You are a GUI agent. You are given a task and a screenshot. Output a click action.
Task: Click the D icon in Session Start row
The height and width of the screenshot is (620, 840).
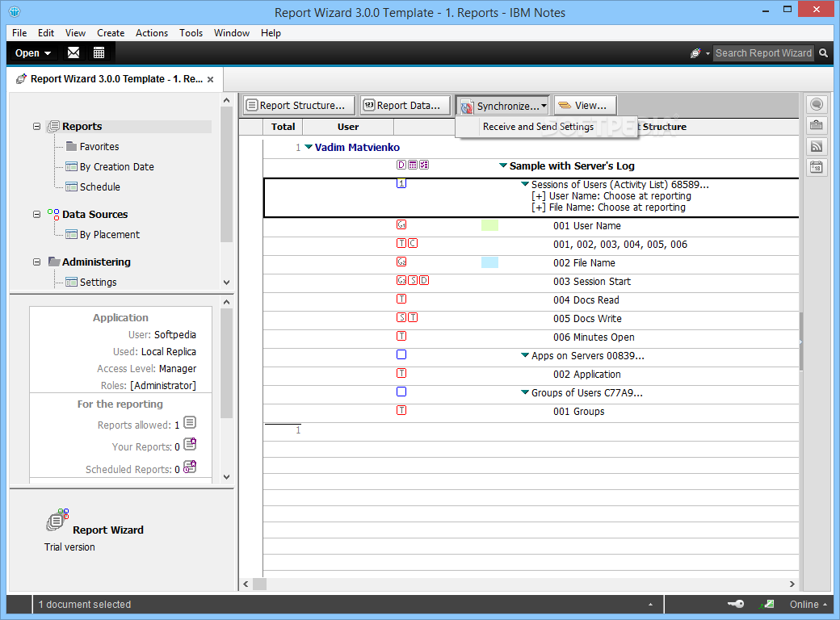424,280
